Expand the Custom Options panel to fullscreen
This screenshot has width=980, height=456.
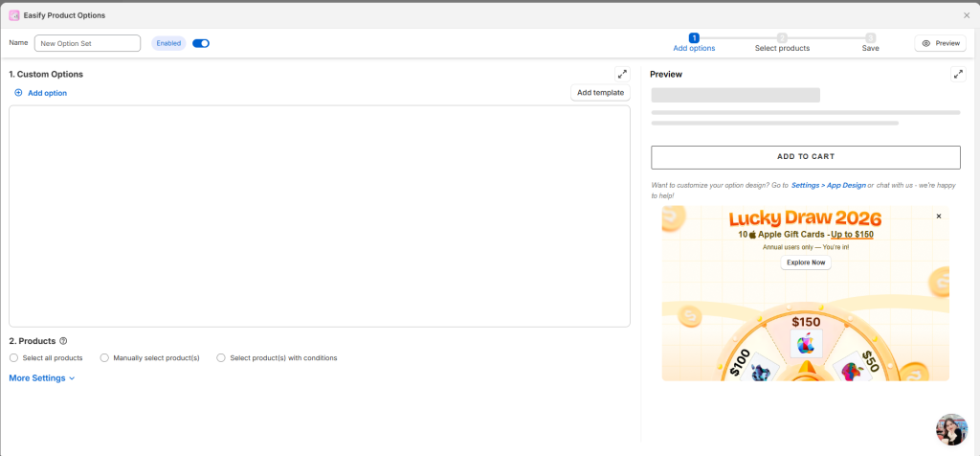click(622, 74)
